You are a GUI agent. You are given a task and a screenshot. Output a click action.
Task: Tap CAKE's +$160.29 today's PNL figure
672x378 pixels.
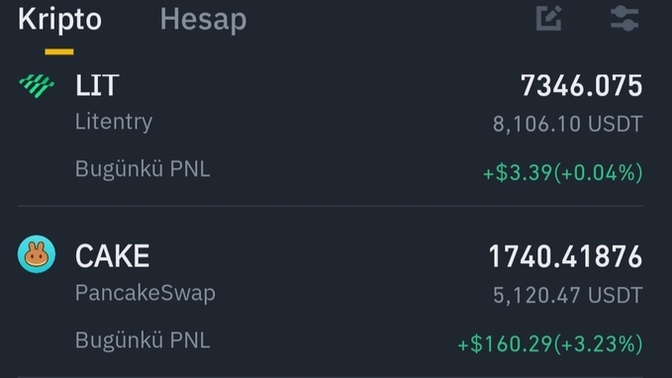coord(550,344)
